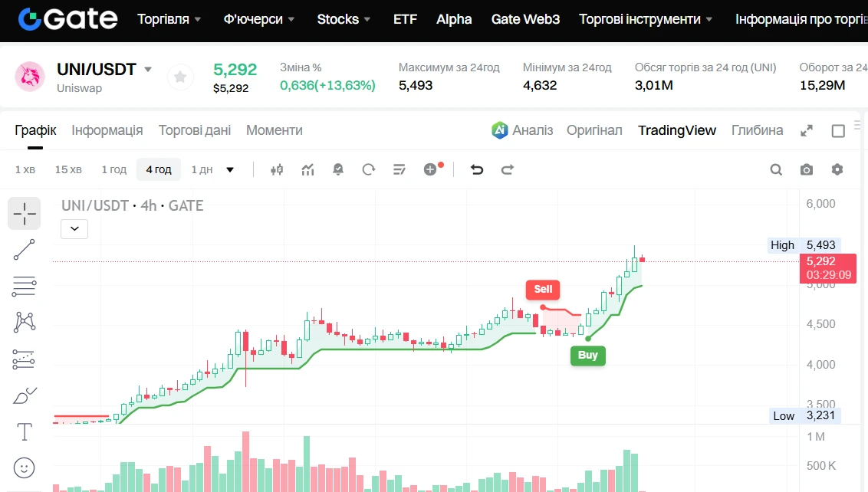
Task: Click the High 5,493 price label
Action: click(x=804, y=245)
